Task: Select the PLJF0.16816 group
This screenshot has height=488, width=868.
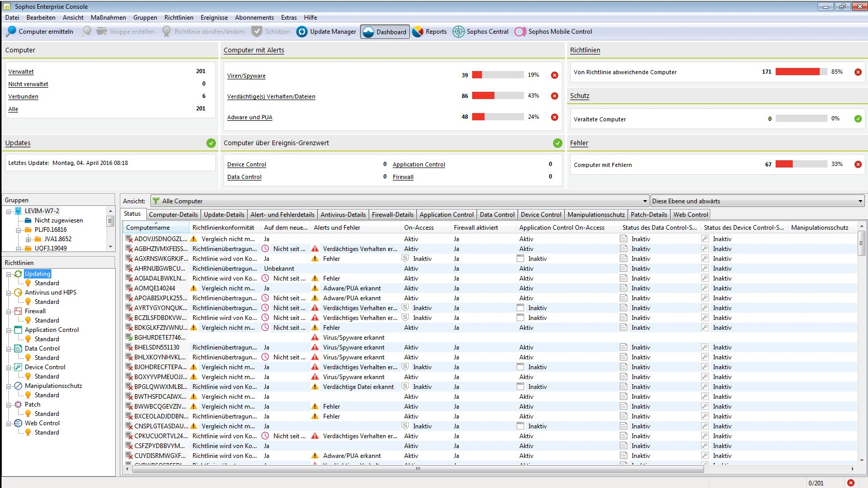Action: pos(50,230)
